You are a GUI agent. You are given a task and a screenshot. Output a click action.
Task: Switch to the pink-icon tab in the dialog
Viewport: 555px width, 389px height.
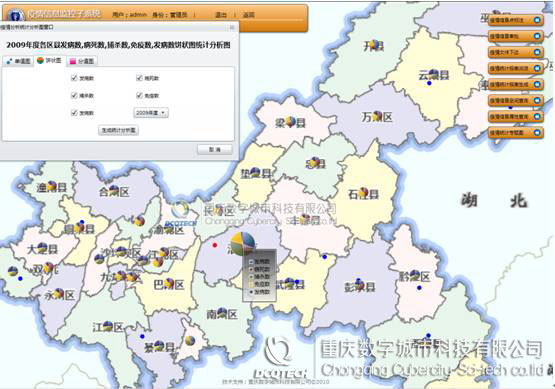(x=82, y=61)
